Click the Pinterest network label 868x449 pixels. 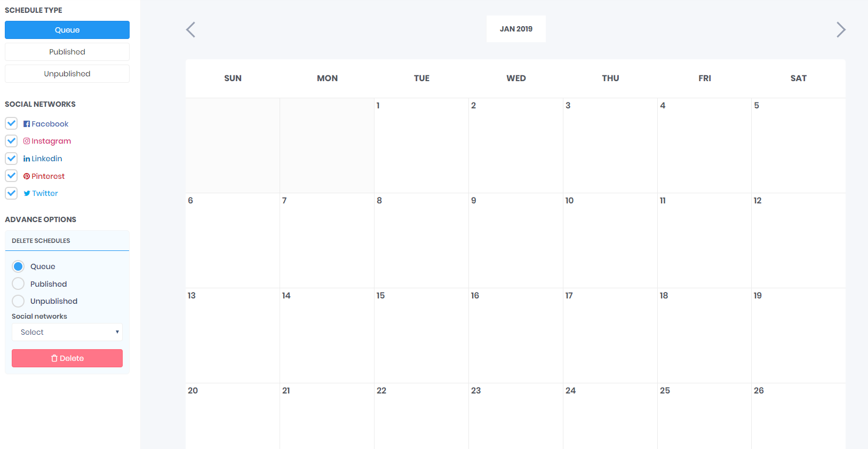(48, 176)
